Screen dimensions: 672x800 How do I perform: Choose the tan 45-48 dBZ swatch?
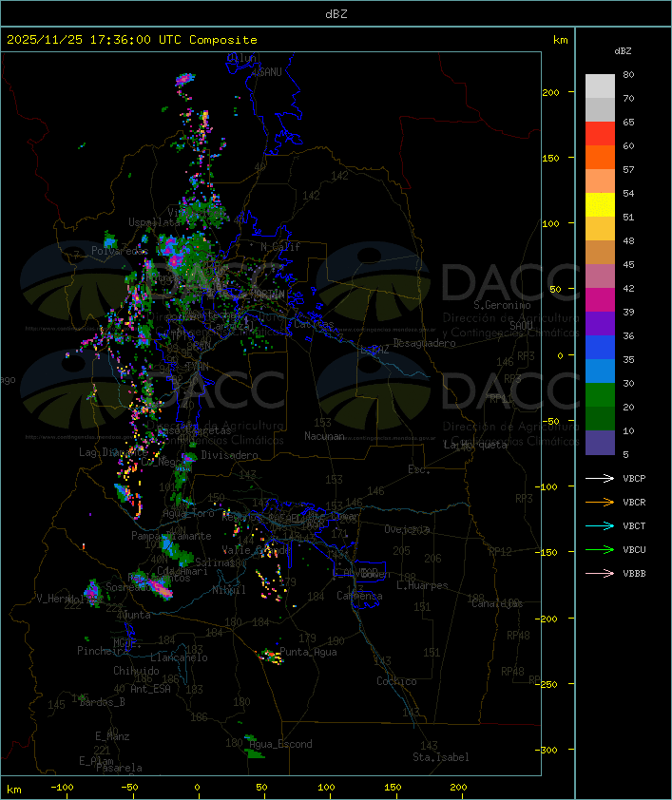click(x=600, y=253)
